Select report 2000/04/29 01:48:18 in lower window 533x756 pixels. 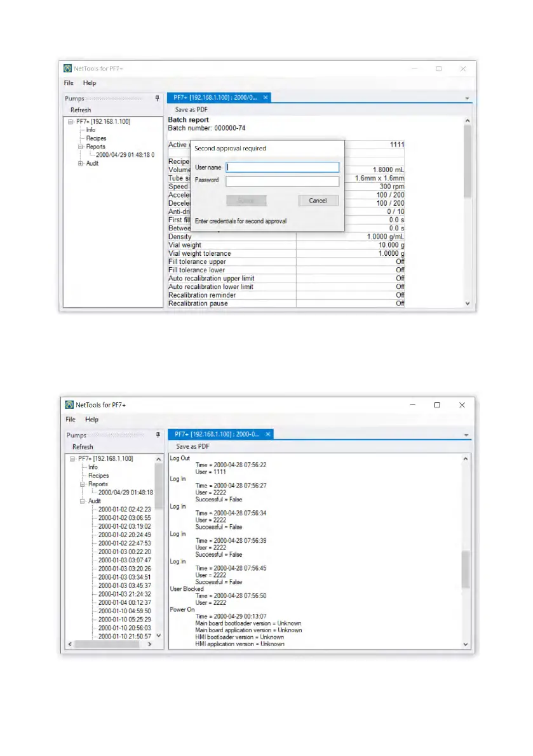tap(125, 493)
